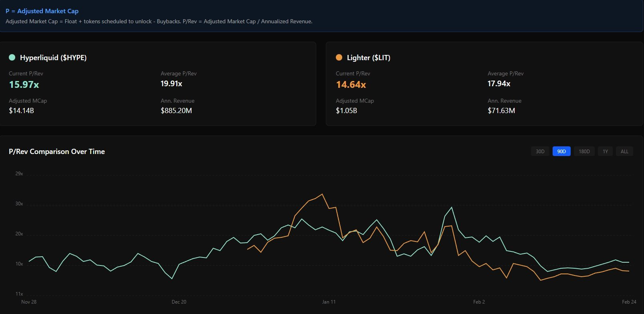Click the $885.20M annualized revenue figure
Image resolution: width=644 pixels, height=314 pixels.
point(176,110)
